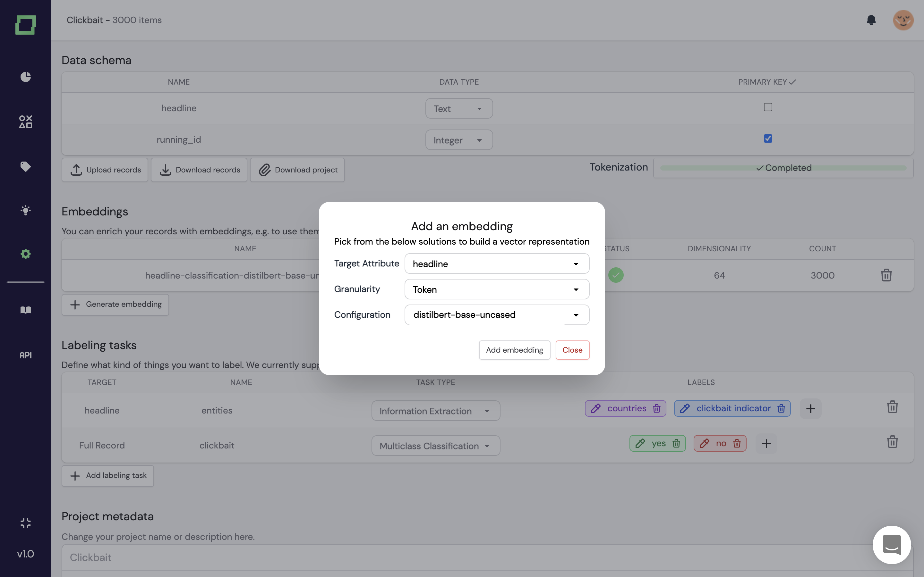Click the tag labeling sidebar icon
Viewport: 924px width, 577px height.
[x=26, y=166]
